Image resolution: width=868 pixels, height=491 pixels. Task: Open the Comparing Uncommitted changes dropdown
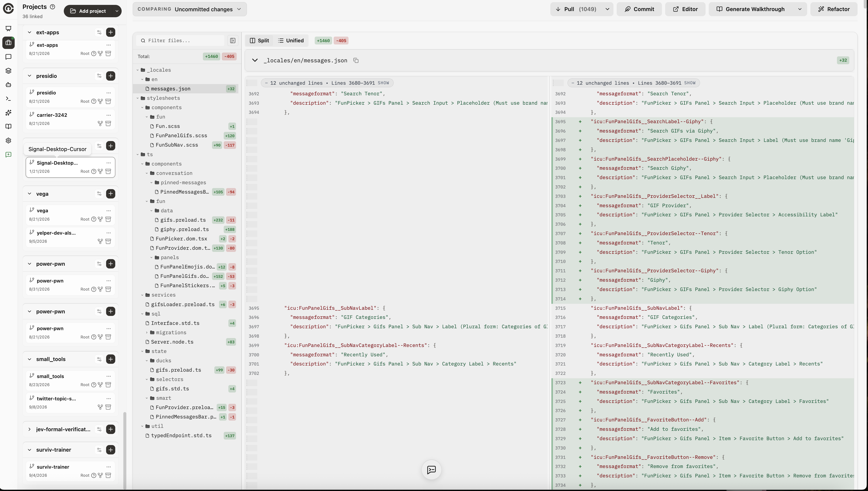190,9
